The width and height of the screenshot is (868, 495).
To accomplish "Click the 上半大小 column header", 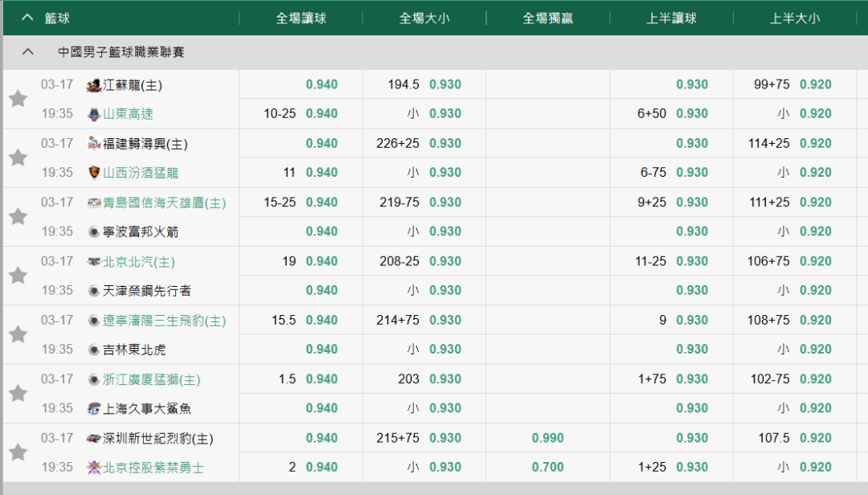I will coord(795,18).
